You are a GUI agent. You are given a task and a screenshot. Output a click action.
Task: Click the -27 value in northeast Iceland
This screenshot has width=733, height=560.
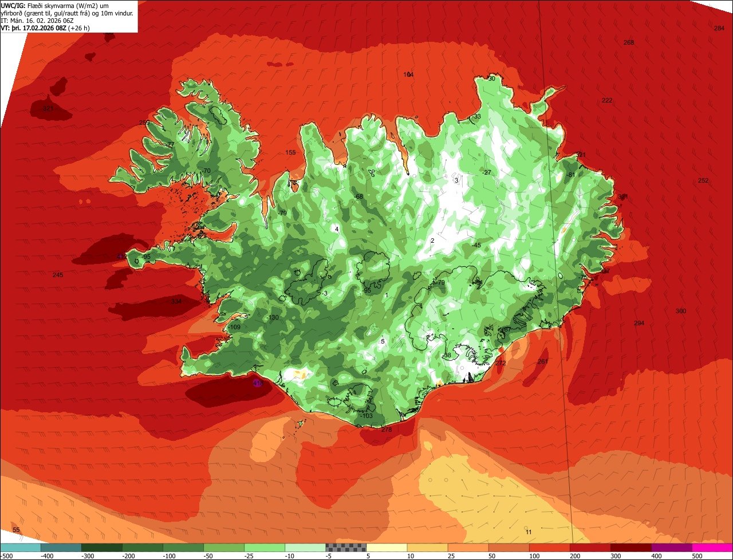pyautogui.click(x=487, y=172)
